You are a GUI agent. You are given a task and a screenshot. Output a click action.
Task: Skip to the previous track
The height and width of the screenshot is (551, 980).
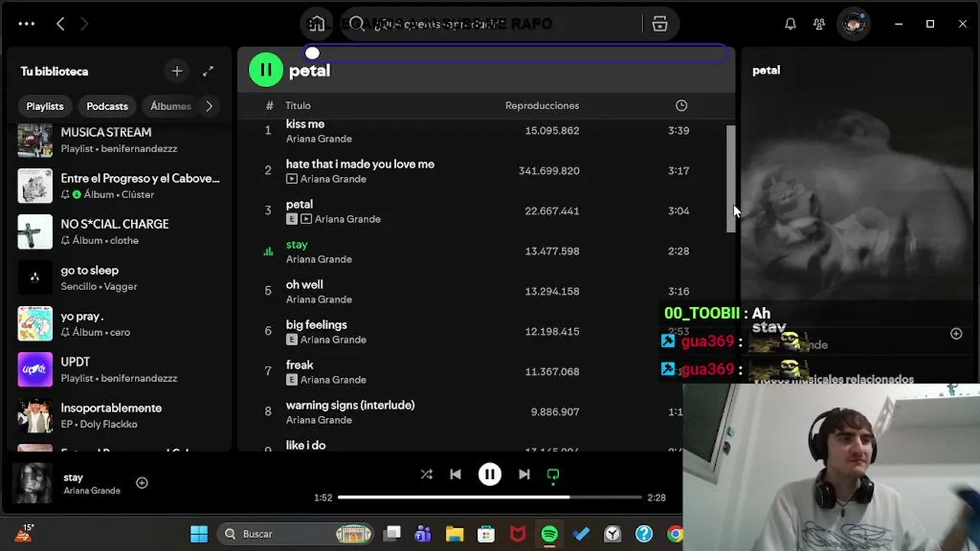point(456,474)
